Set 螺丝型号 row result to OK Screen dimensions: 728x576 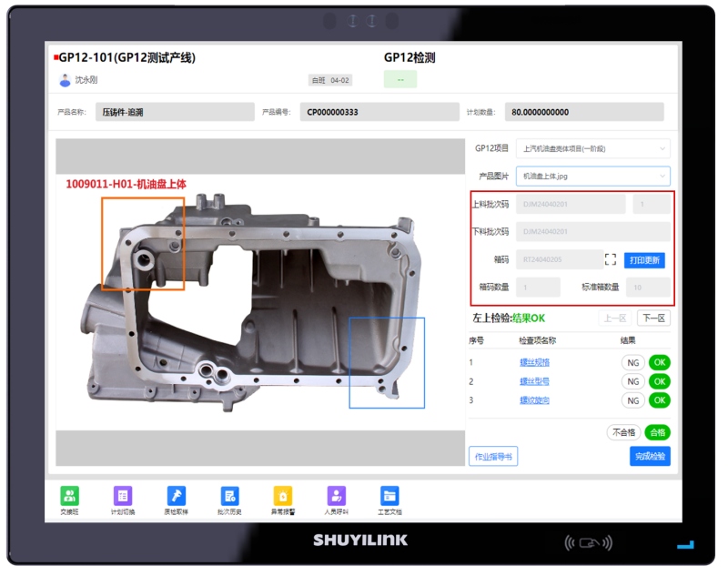pos(659,381)
